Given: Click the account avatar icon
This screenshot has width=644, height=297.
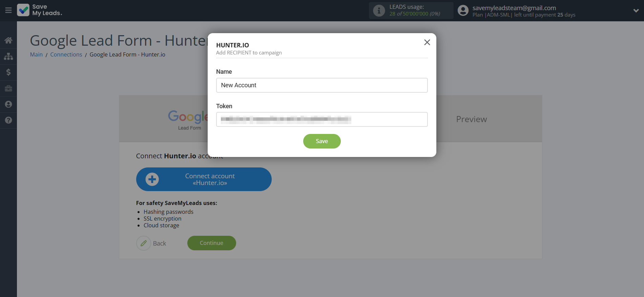Looking at the screenshot, I should [x=463, y=10].
